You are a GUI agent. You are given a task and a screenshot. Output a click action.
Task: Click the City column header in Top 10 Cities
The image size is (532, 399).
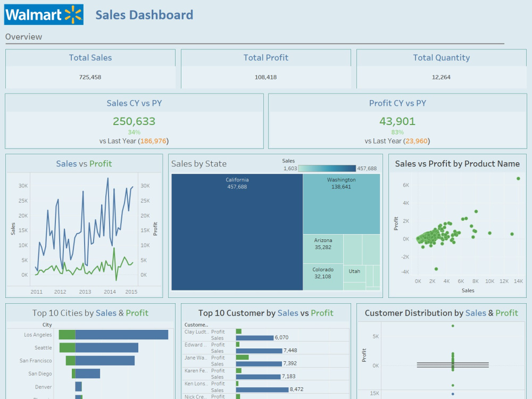47,325
